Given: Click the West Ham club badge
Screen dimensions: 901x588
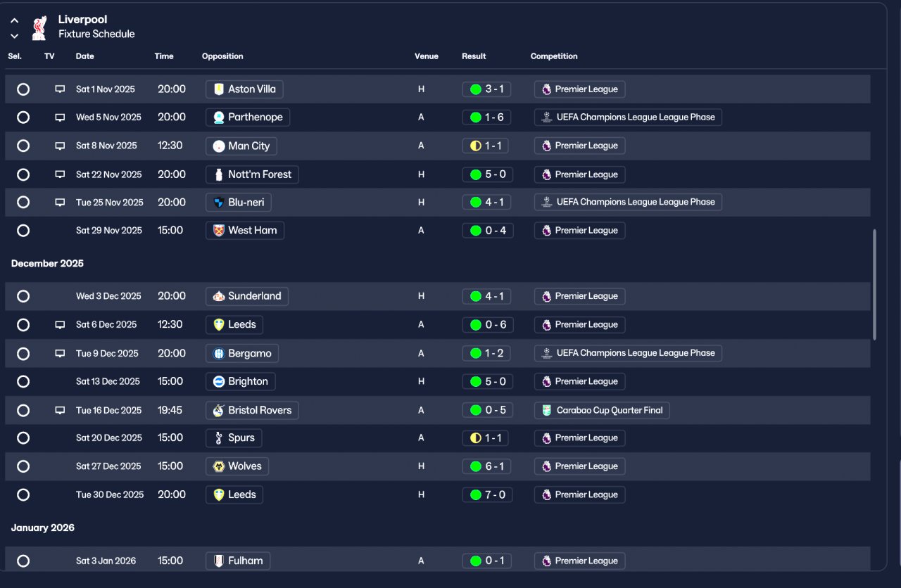Looking at the screenshot, I should (x=219, y=231).
